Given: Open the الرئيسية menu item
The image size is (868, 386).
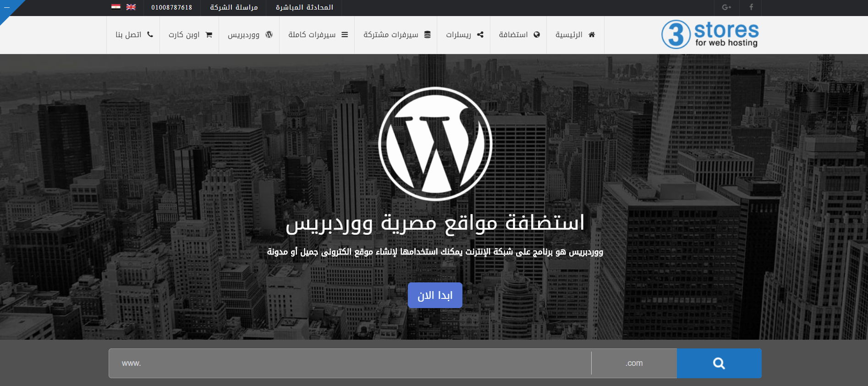Looking at the screenshot, I should (x=575, y=35).
